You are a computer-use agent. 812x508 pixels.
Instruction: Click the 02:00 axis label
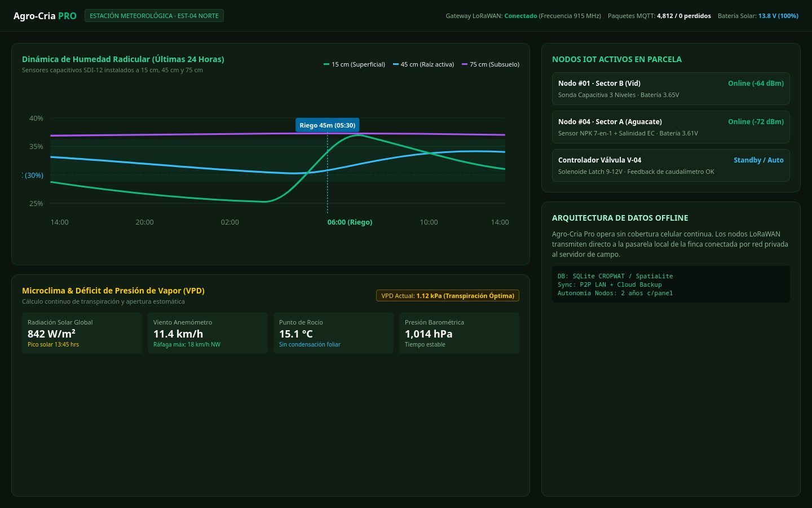point(230,222)
